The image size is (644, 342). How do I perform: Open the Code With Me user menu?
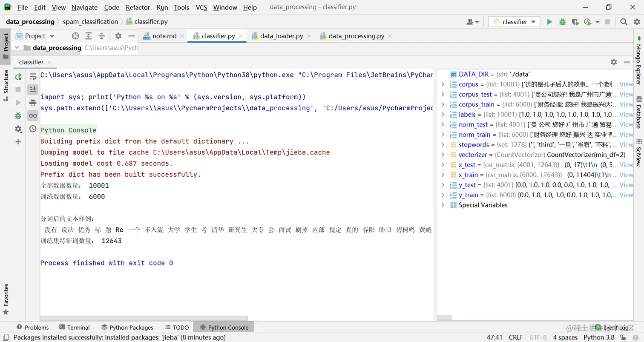point(473,22)
